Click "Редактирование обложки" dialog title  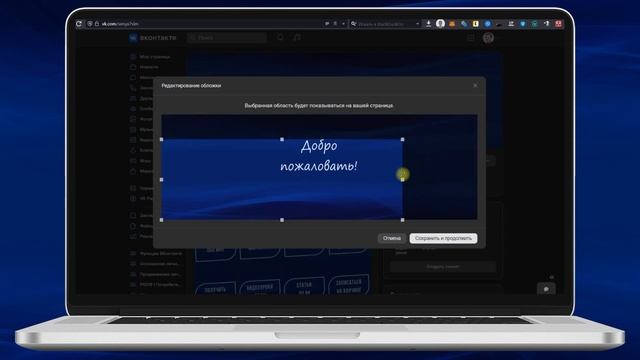(x=191, y=86)
